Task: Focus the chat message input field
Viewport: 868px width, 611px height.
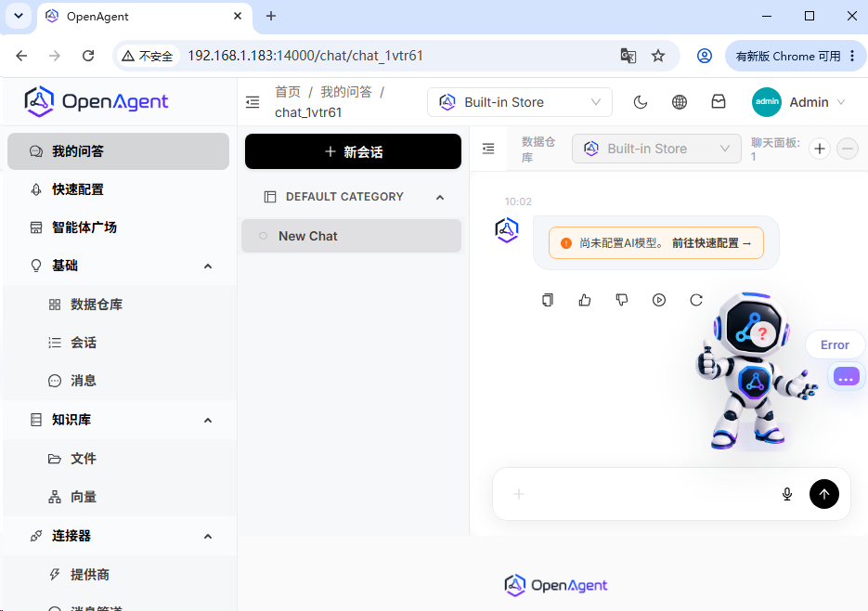Action: pyautogui.click(x=652, y=494)
